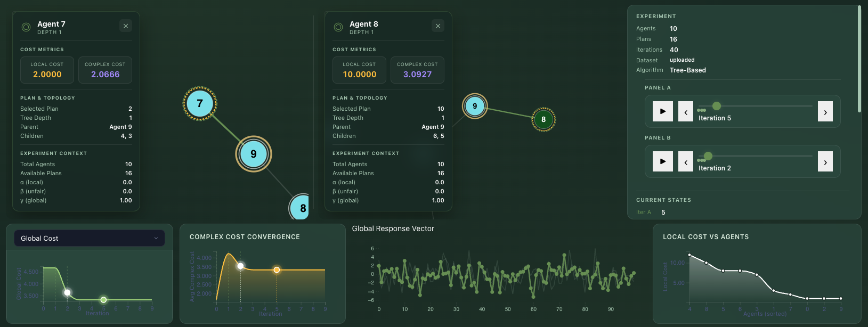The height and width of the screenshot is (327, 868).
Task: Click white marker on Global Cost chart
Action: (x=67, y=292)
